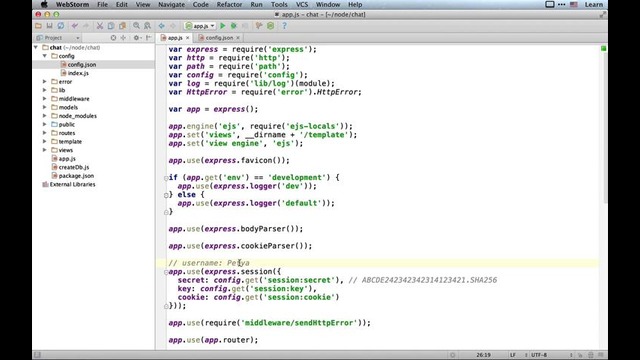Click the lock icon in status bar
The image size is (640, 360).
[x=580, y=355]
